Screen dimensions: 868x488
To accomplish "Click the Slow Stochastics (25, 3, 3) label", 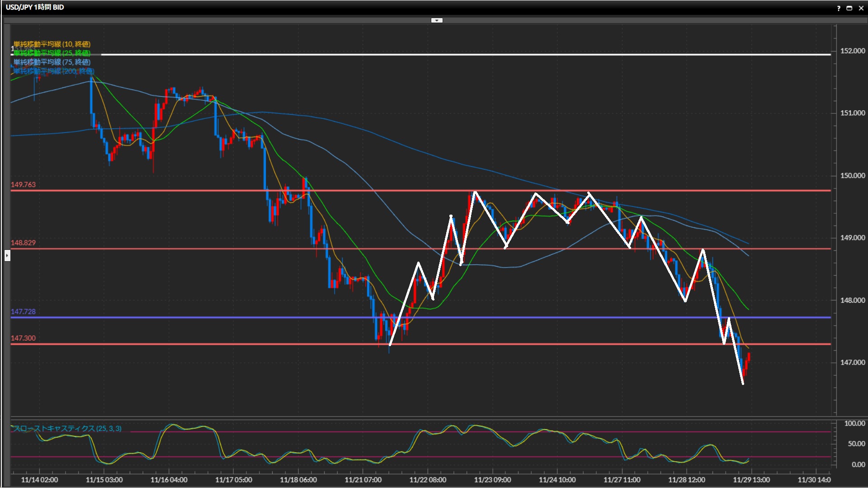I will pos(67,428).
